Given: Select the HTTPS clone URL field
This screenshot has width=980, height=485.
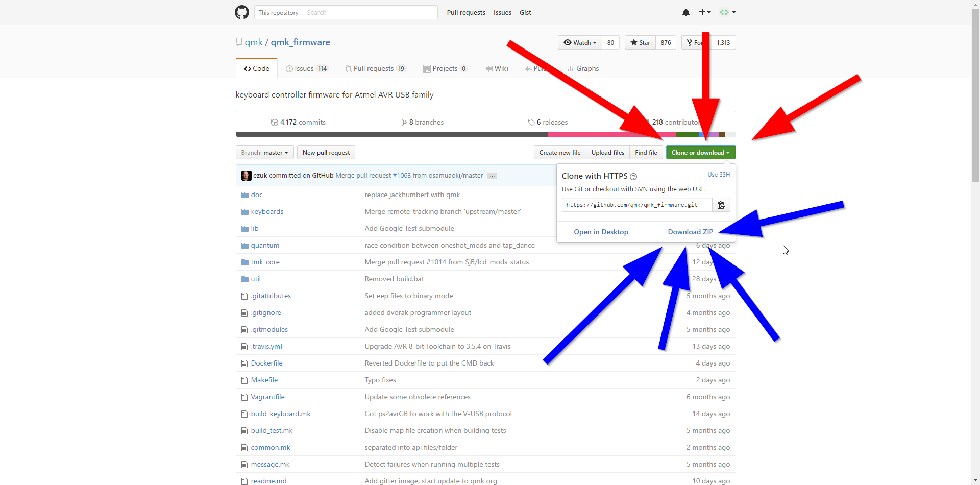Looking at the screenshot, I should click(637, 205).
